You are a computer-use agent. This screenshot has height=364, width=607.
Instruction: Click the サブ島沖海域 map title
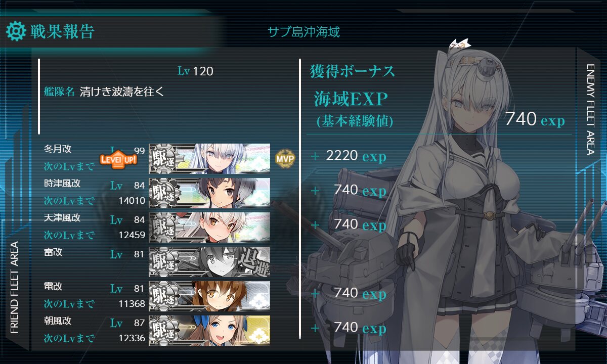[303, 32]
